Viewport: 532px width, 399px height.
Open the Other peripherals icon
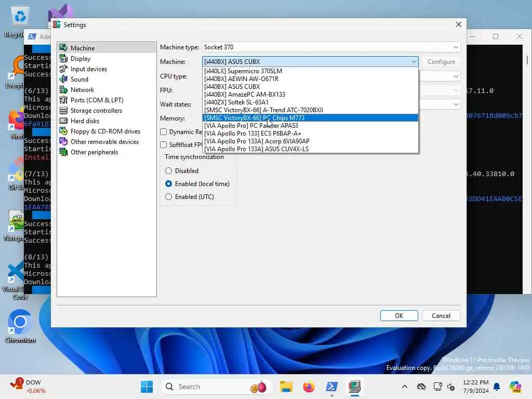pyautogui.click(x=63, y=152)
